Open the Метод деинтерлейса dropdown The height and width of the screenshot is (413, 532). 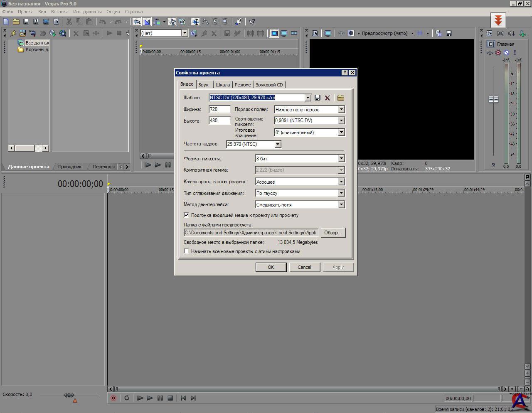(341, 205)
